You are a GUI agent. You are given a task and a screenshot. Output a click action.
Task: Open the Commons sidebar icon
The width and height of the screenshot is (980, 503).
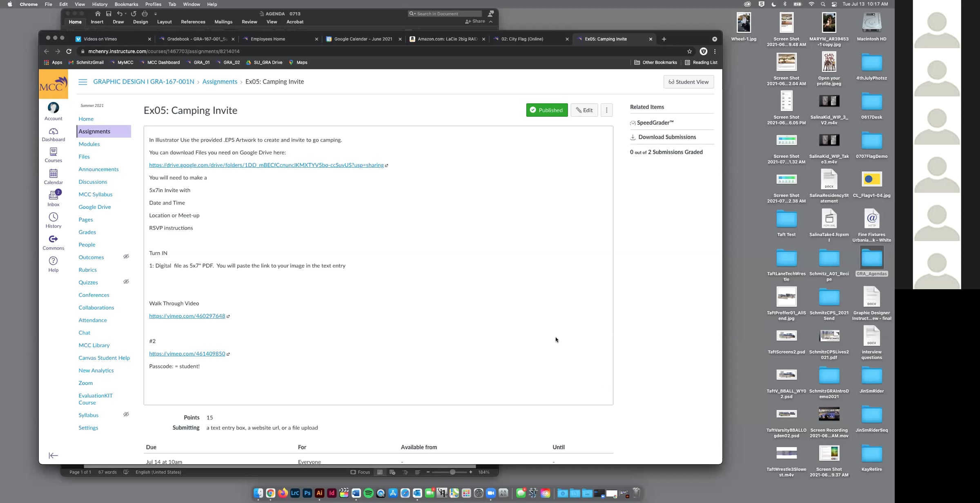(53, 239)
